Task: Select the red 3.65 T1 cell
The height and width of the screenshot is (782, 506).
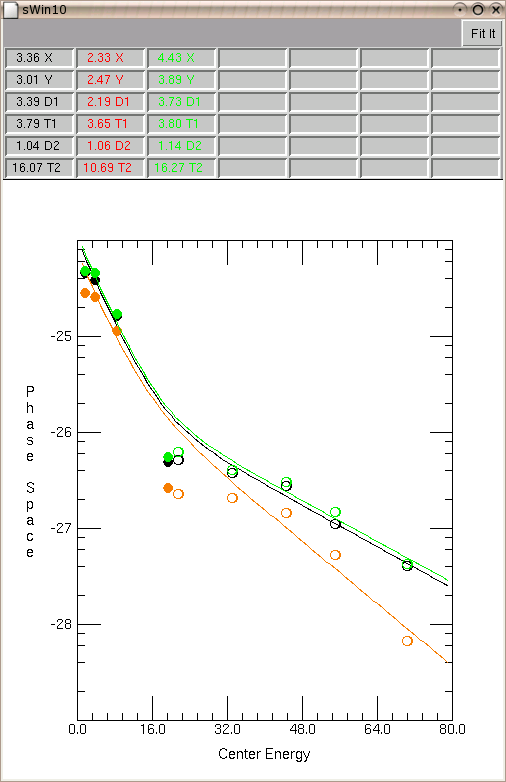Action: click(x=111, y=124)
